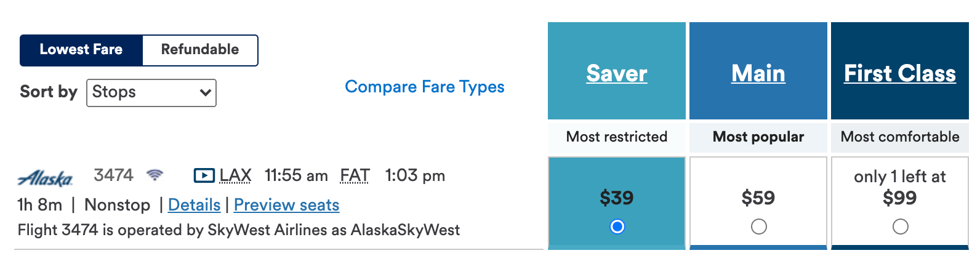Click the First Class column header
Screen dimensions: 980x261
(899, 73)
